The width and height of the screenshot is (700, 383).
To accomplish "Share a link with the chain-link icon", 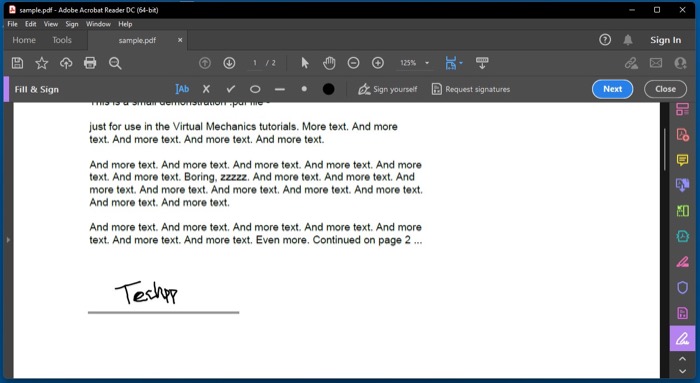I will (631, 63).
